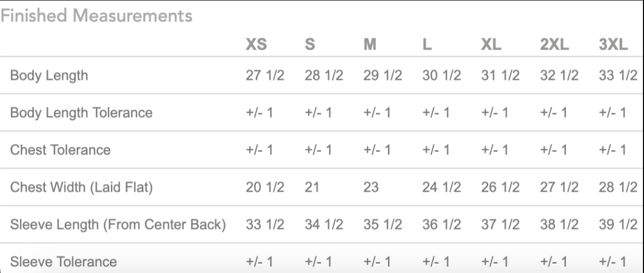This screenshot has height=273, width=644.
Task: Click the 2XL Body Length value 32 1/2
Action: click(x=560, y=76)
